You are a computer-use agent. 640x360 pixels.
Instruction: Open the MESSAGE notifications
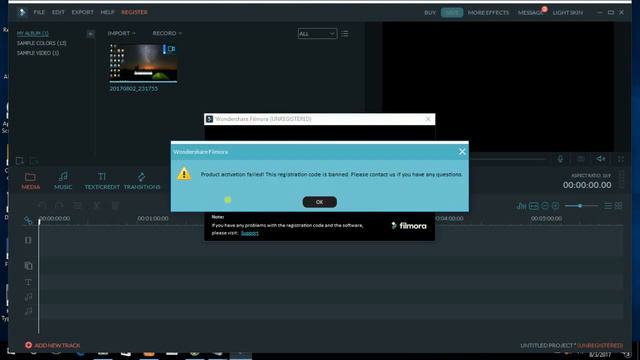(x=531, y=13)
